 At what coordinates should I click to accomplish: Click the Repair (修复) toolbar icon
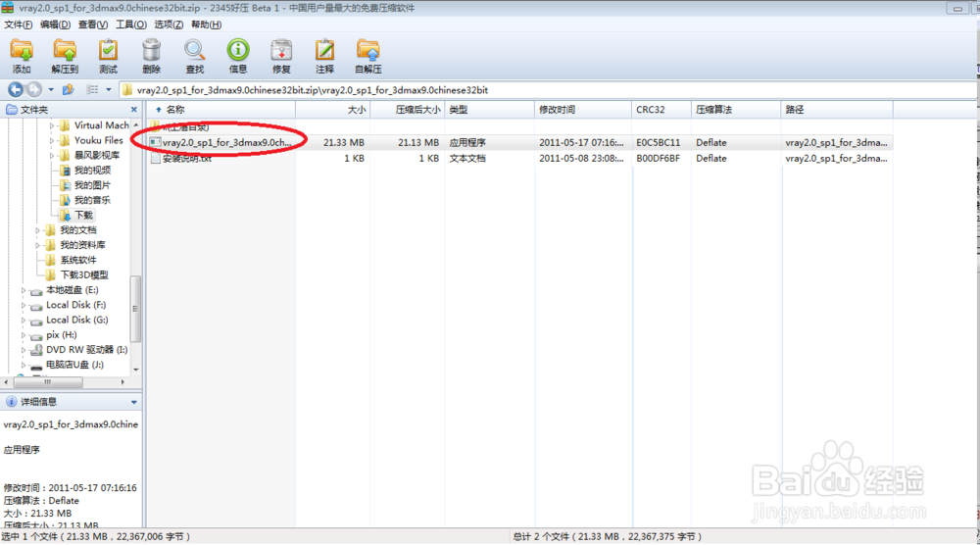coord(281,56)
